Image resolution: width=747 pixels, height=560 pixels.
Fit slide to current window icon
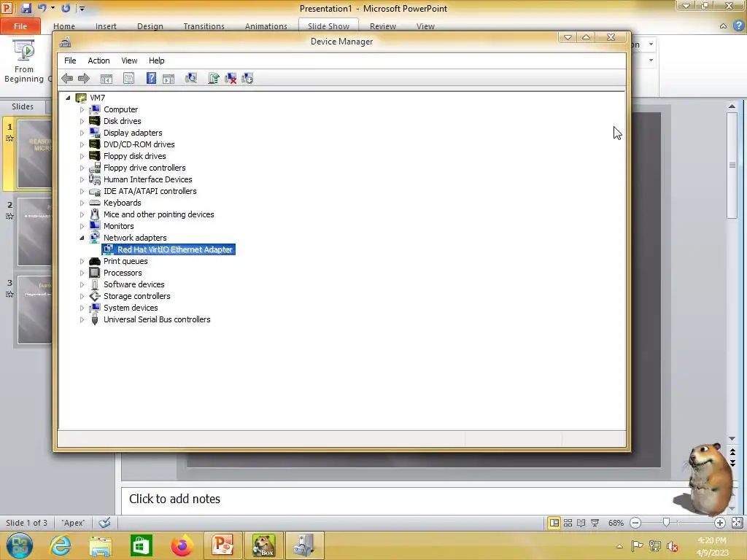[x=737, y=523]
